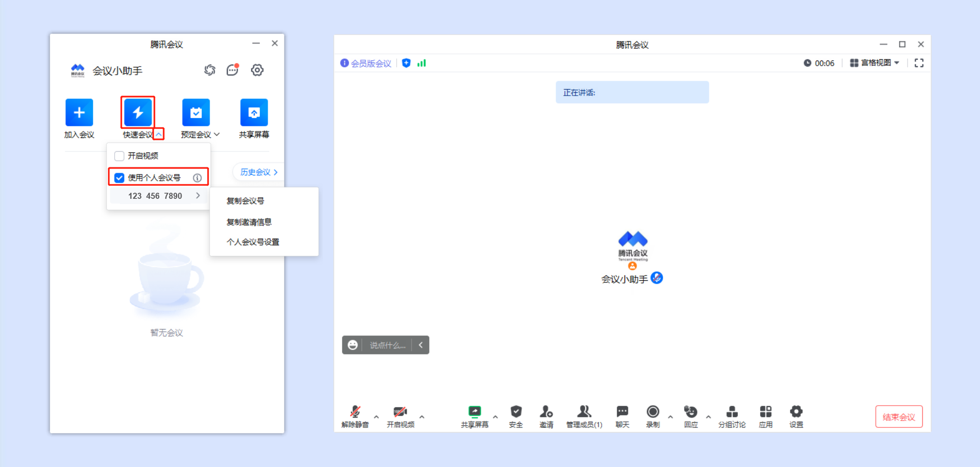Screen dimensions: 980x467
Task: Open the 宫格视图 layout dropdown
Action: coord(875,63)
